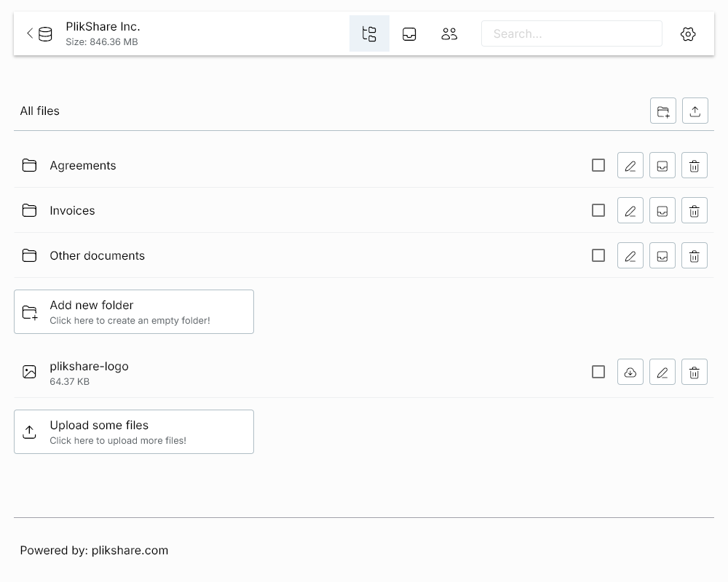The image size is (728, 582).
Task: Tick the Other documents checkbox
Action: click(x=598, y=255)
